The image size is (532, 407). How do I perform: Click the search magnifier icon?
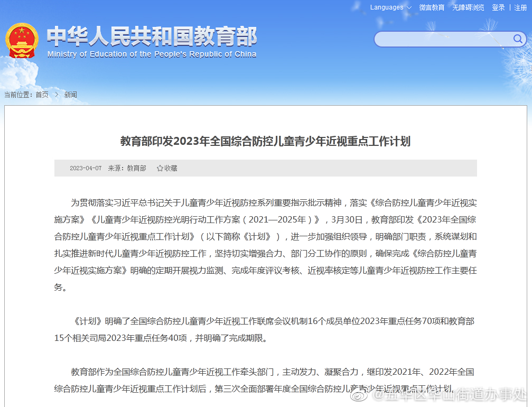click(517, 39)
